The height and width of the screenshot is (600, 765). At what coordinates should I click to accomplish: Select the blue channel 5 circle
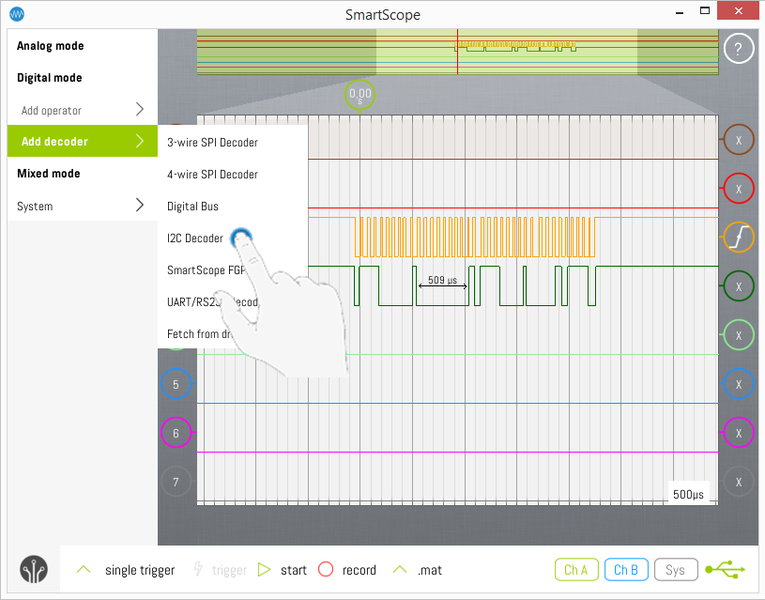(176, 384)
